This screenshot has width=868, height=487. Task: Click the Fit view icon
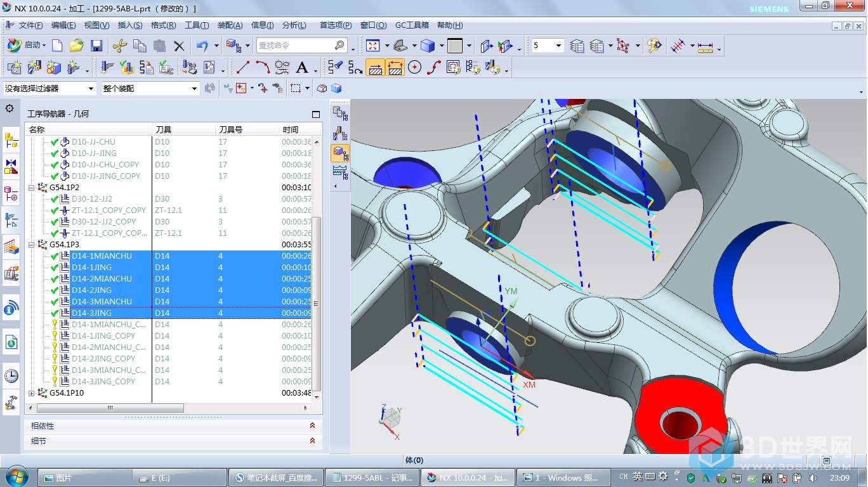pyautogui.click(x=372, y=46)
